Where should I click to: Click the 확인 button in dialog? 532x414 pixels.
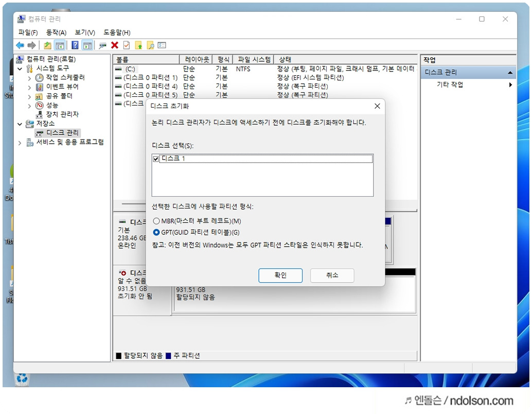point(280,275)
